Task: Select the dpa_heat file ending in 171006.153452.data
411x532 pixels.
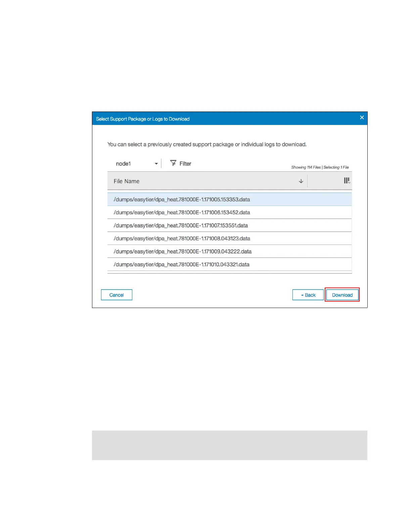Action: tap(230, 213)
